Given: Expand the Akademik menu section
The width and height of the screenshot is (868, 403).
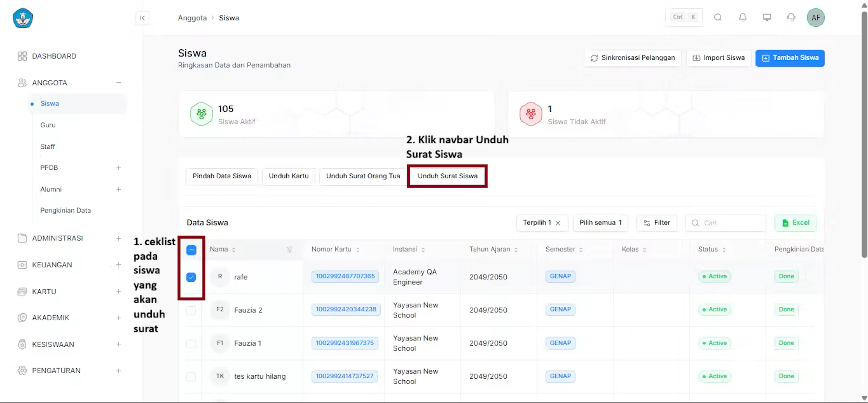Looking at the screenshot, I should [119, 318].
